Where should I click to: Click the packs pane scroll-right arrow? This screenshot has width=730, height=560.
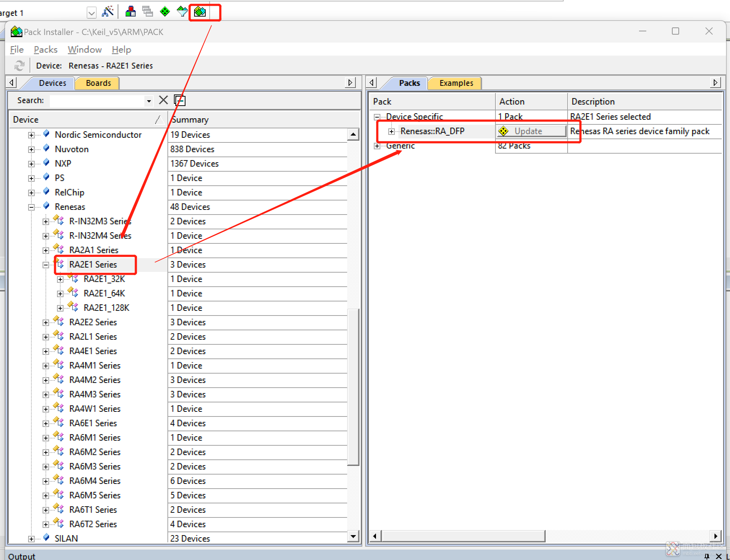click(x=716, y=536)
